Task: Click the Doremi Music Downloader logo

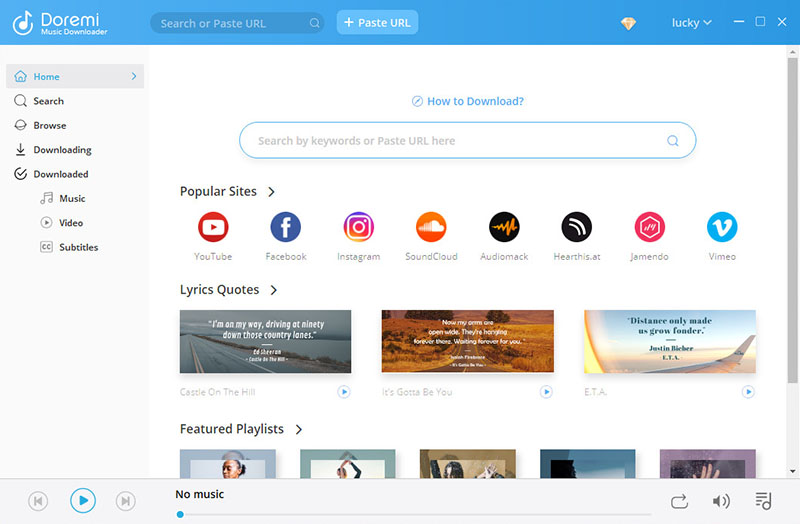Action: point(60,23)
